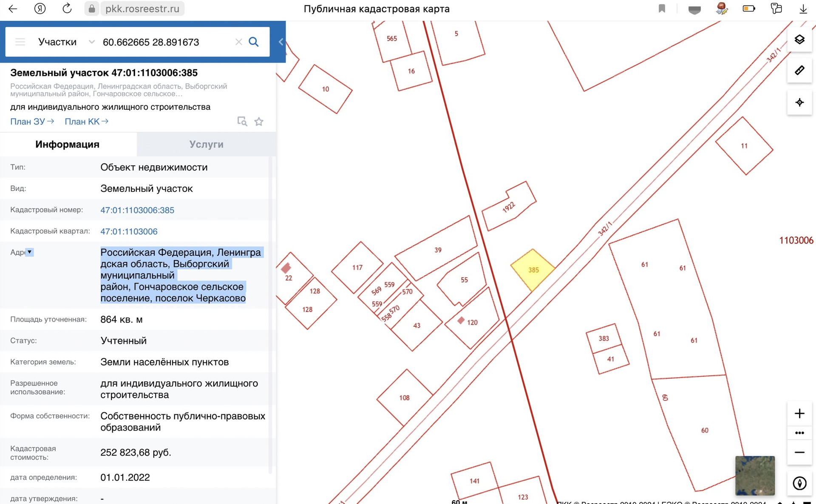Click the find-on-map magnifier icon
This screenshot has width=816, height=504.
[242, 122]
